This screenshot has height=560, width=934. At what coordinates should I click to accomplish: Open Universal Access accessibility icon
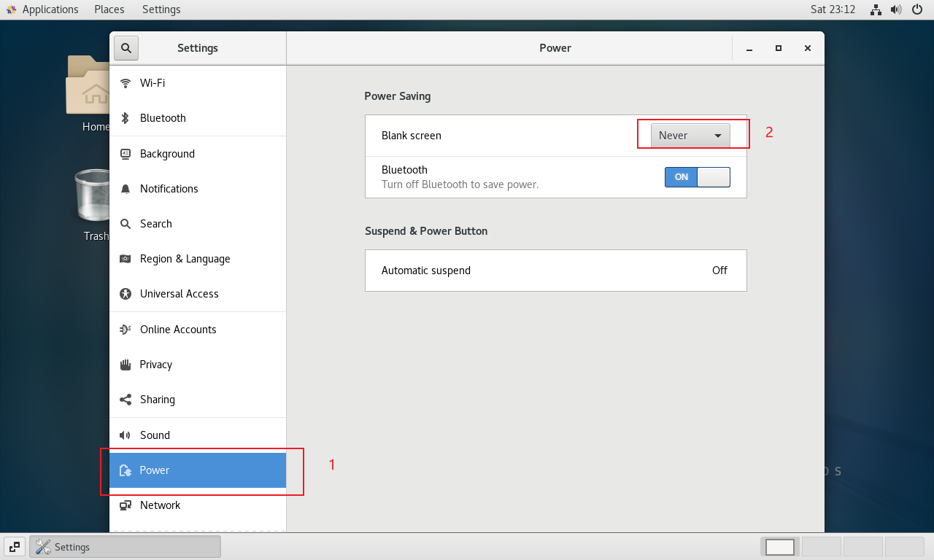[x=126, y=294]
